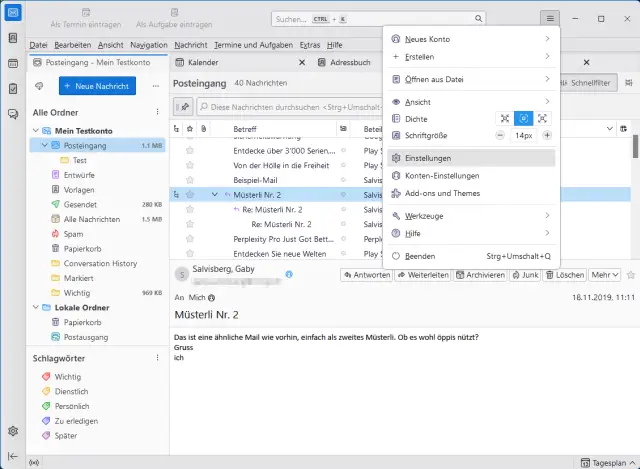
Task: Select the relaxed density option
Action: point(543,118)
